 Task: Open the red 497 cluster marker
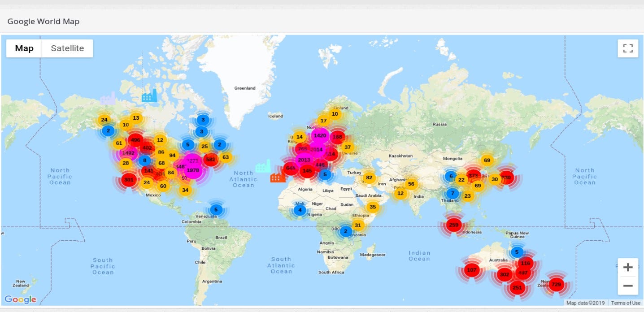pyautogui.click(x=523, y=273)
